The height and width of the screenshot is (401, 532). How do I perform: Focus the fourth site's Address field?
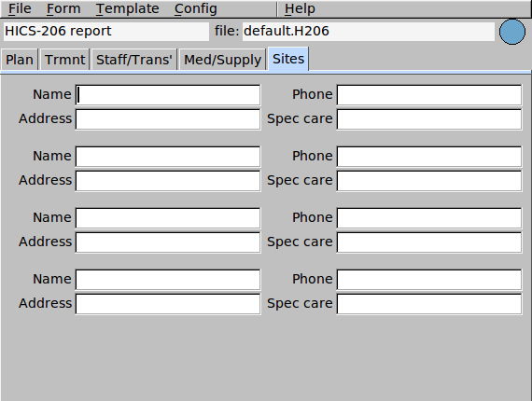[x=168, y=304]
